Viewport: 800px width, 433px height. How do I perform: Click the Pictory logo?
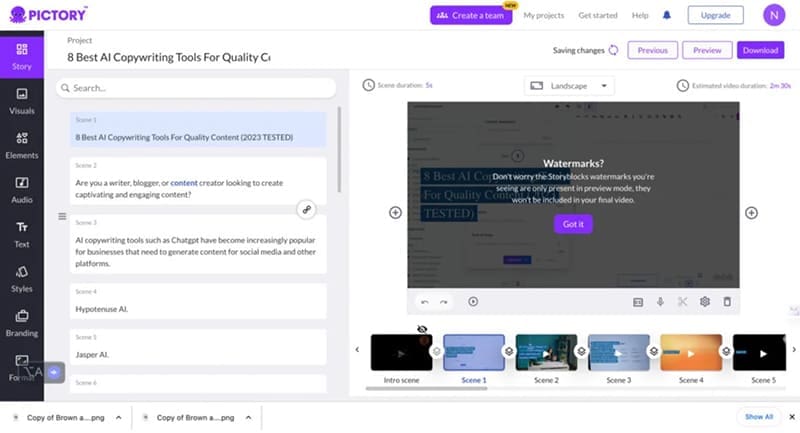tap(48, 15)
